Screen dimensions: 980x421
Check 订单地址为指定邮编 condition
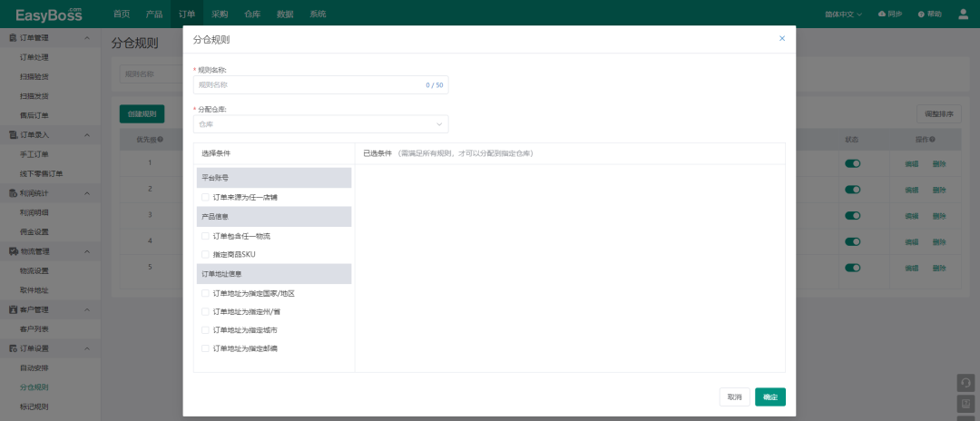pyautogui.click(x=205, y=348)
